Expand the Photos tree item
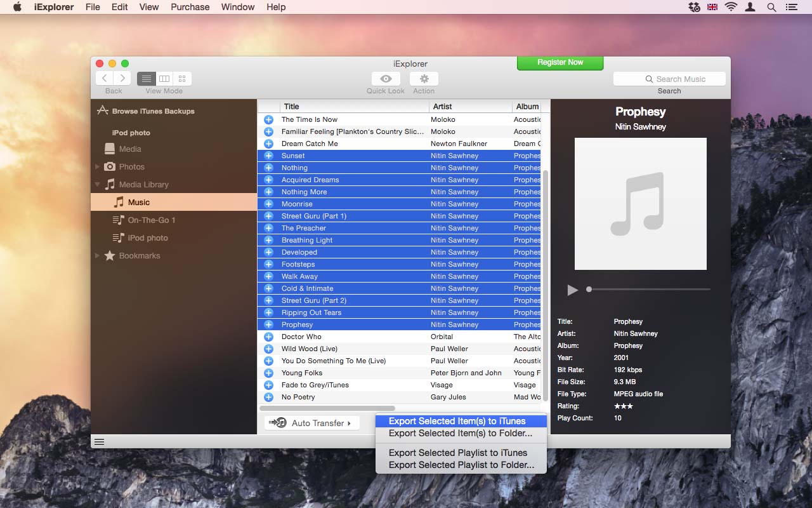Viewport: 812px width, 508px height. (x=97, y=166)
